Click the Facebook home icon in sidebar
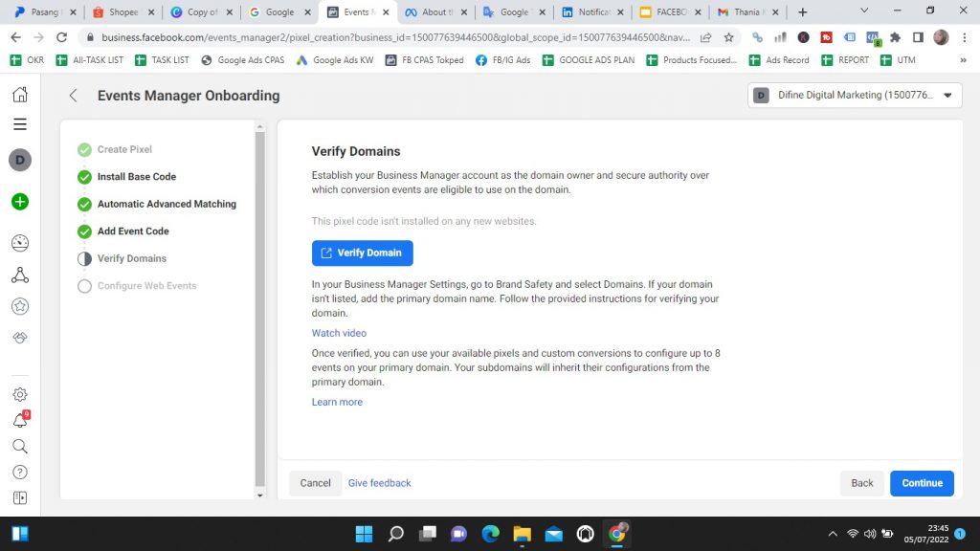 pyautogui.click(x=19, y=95)
